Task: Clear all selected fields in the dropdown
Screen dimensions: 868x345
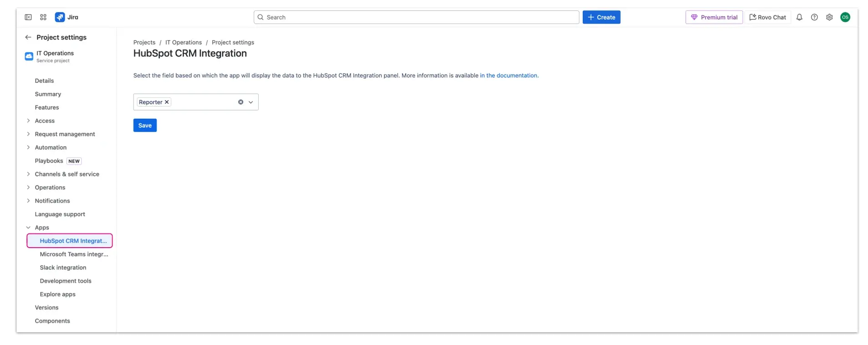Action: [240, 102]
